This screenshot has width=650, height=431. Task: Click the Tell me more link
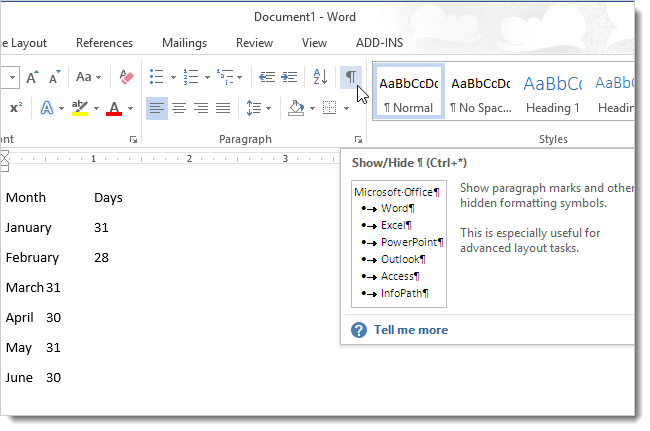coord(411,330)
